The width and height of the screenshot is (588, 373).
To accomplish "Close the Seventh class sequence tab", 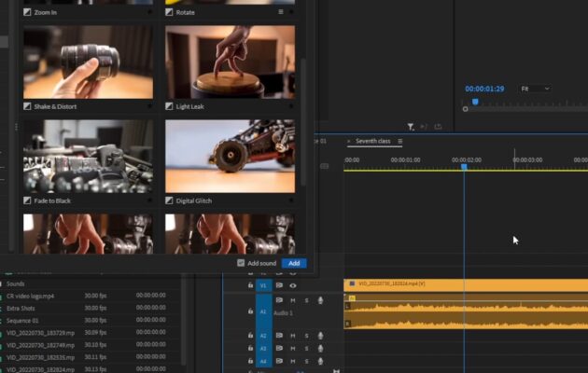I will [349, 141].
